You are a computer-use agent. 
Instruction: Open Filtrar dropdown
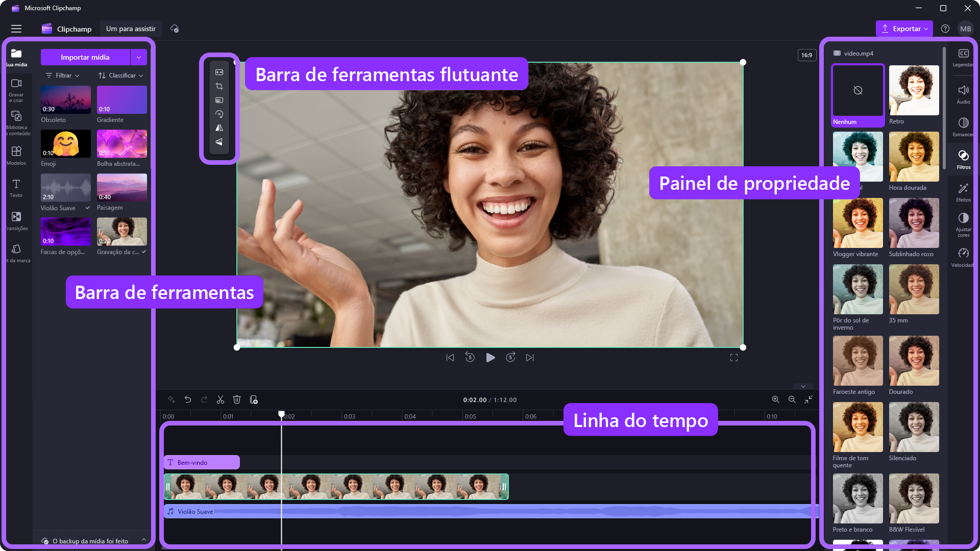click(x=63, y=76)
